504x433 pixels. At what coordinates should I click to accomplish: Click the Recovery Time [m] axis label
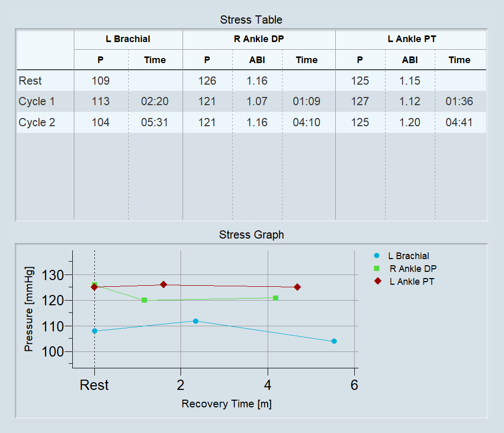pyautogui.click(x=226, y=404)
